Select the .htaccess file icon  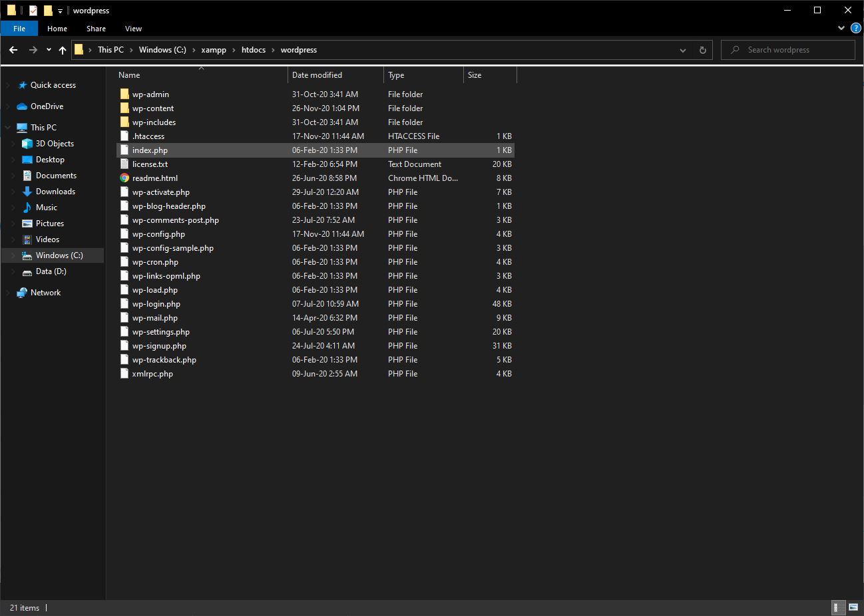[x=124, y=136]
